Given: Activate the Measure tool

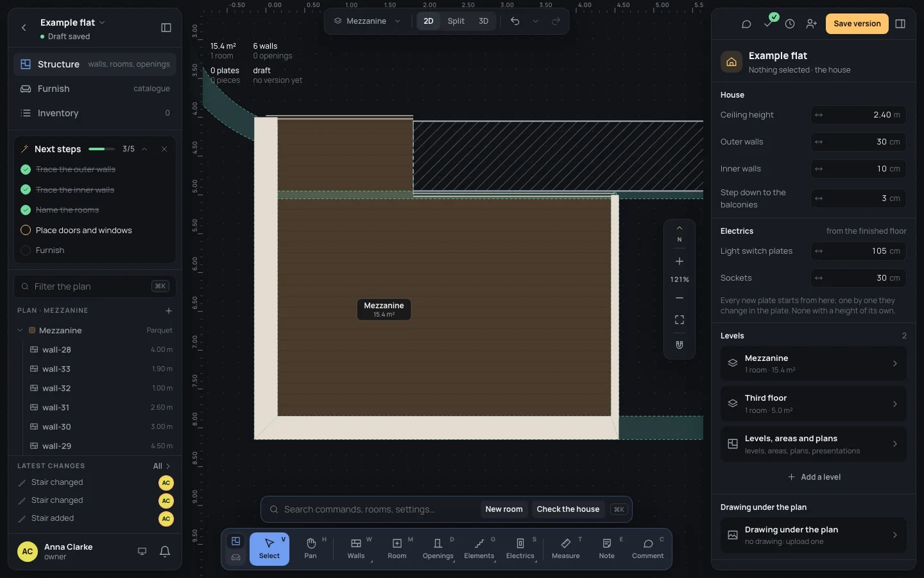Looking at the screenshot, I should tap(566, 548).
